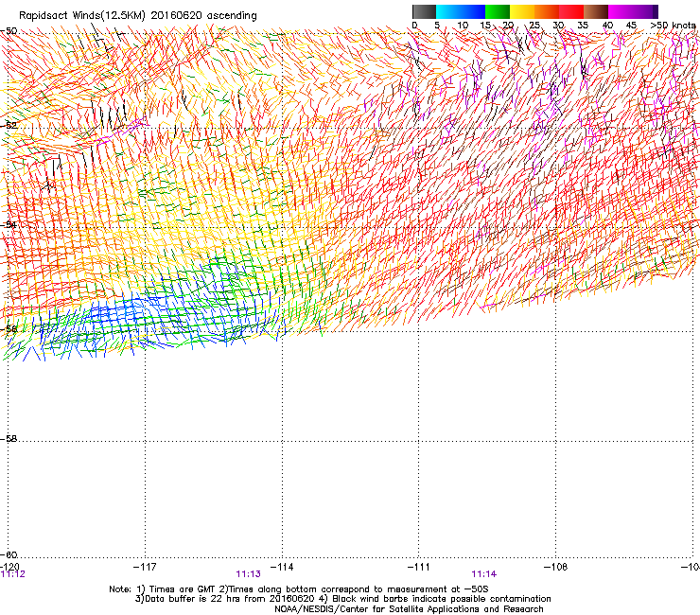The height and width of the screenshot is (615, 700).
Task: Click the -117 longitude axis label
Action: 145,567
